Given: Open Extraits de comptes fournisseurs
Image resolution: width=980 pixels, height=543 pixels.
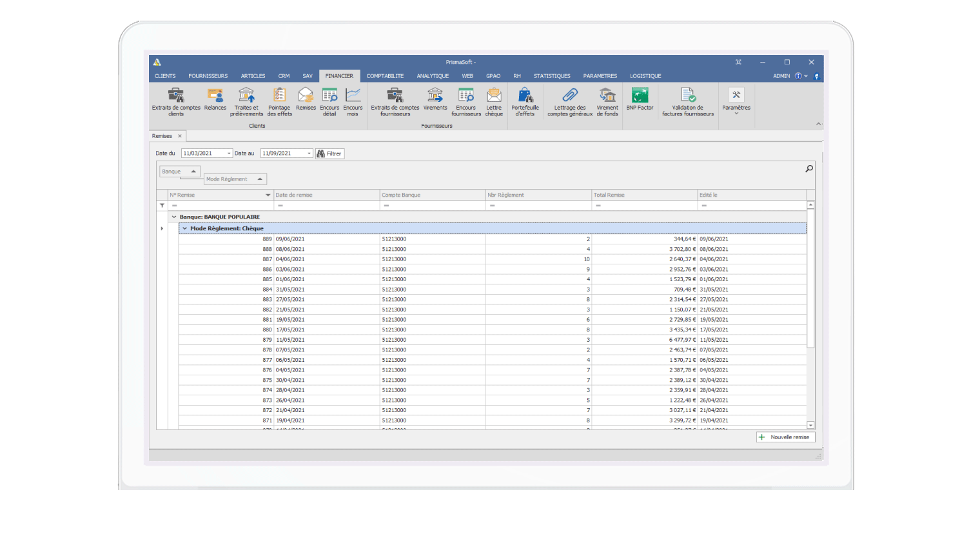Looking at the screenshot, I should pyautogui.click(x=395, y=102).
